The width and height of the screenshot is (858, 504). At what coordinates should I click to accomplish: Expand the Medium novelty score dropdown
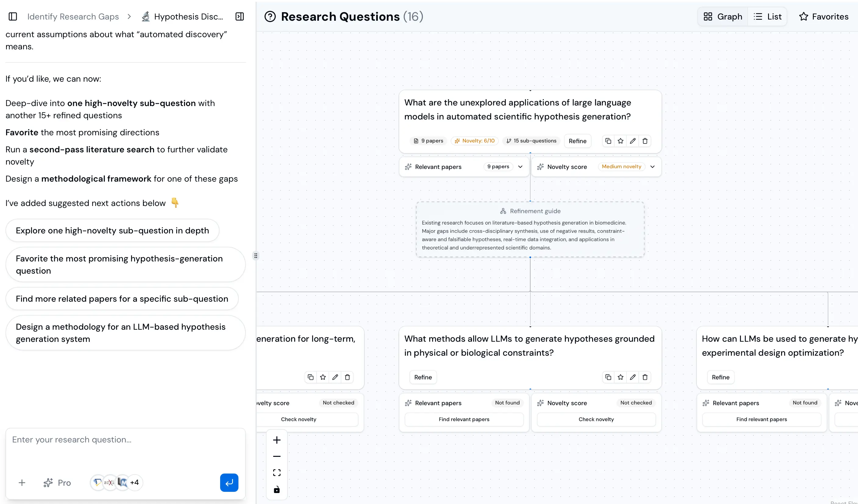click(653, 167)
